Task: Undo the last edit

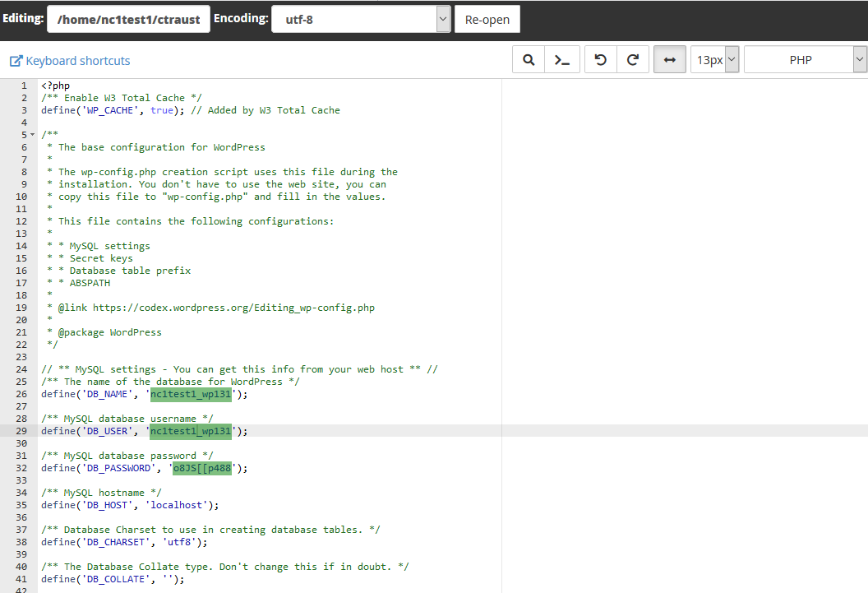Action: coord(601,60)
